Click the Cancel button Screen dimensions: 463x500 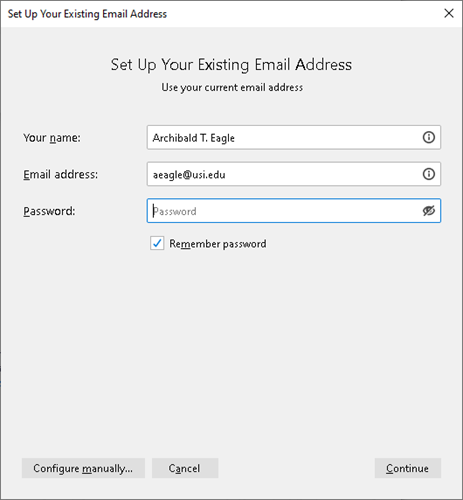185,468
